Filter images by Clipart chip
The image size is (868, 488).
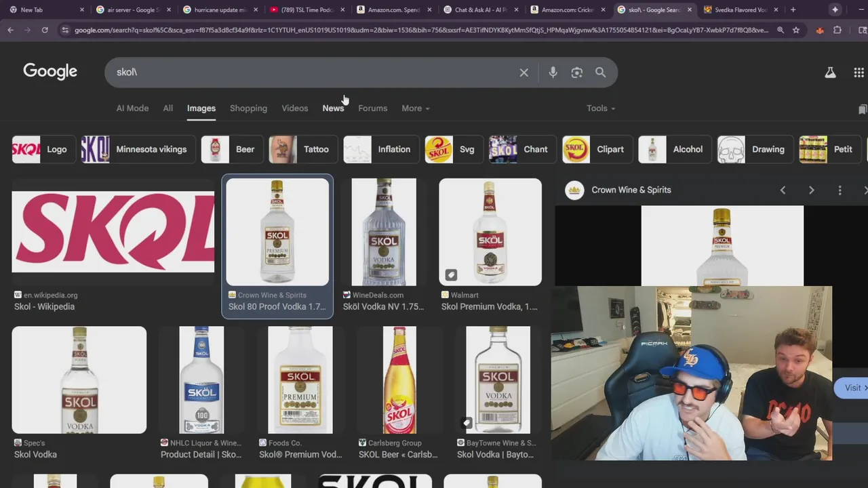597,149
